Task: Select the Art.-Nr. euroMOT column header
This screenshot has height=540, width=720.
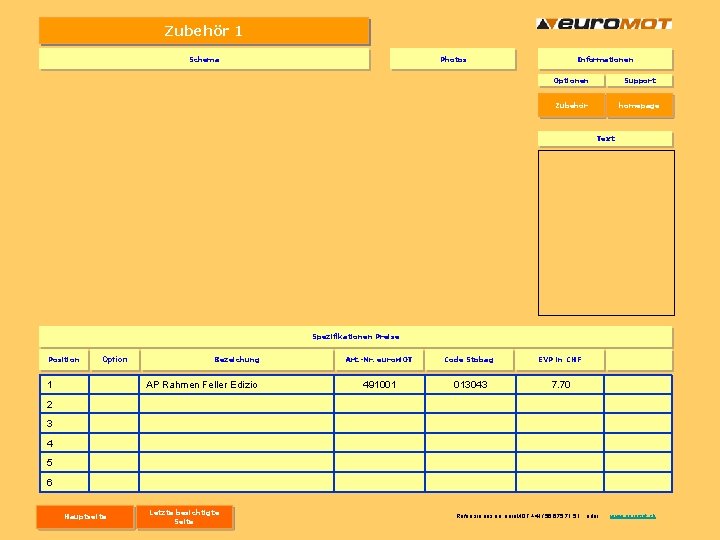Action: [x=379, y=360]
